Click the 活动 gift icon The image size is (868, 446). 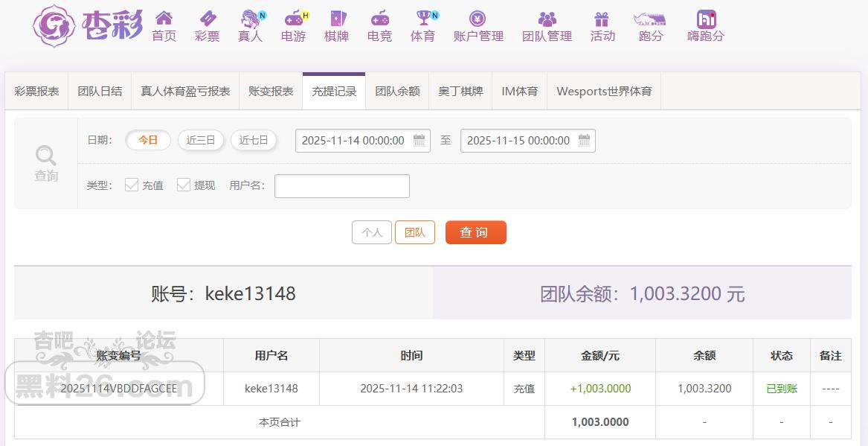point(602,19)
